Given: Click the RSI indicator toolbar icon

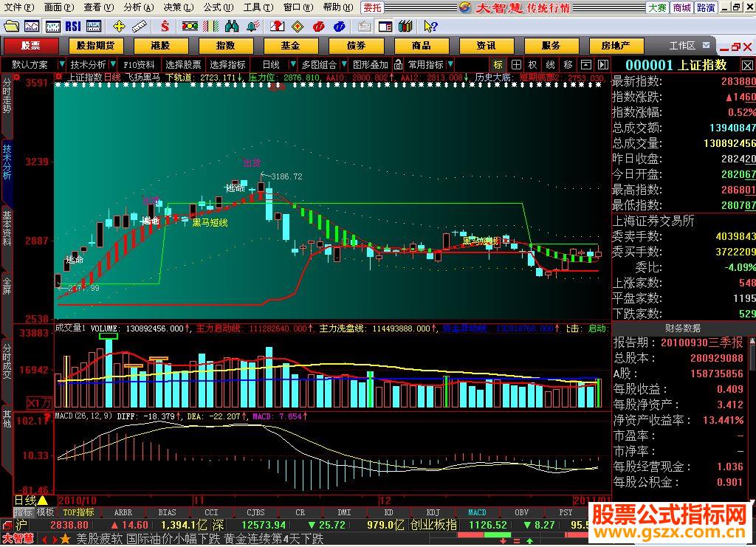Looking at the screenshot, I should click(x=73, y=26).
